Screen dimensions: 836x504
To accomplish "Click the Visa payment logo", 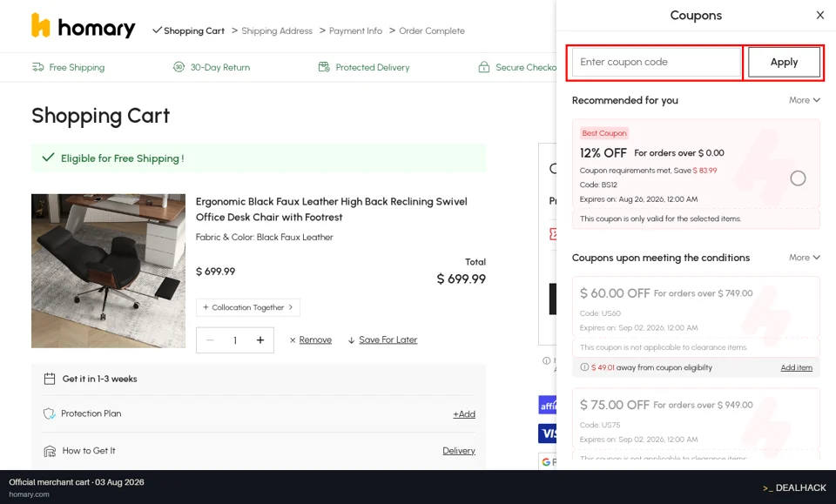I will coord(548,433).
